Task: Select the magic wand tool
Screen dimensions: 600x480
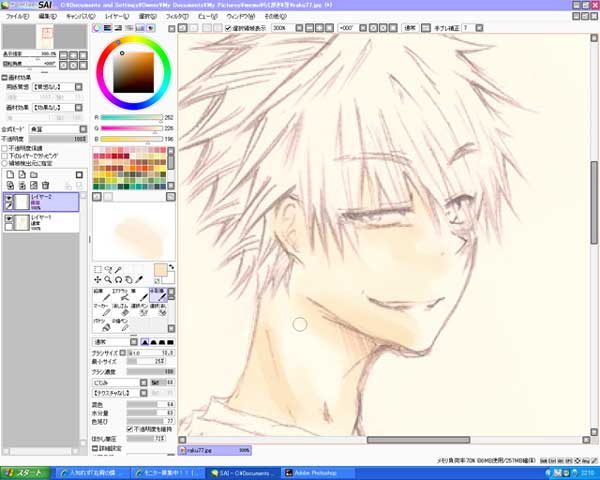Action: pos(119,270)
